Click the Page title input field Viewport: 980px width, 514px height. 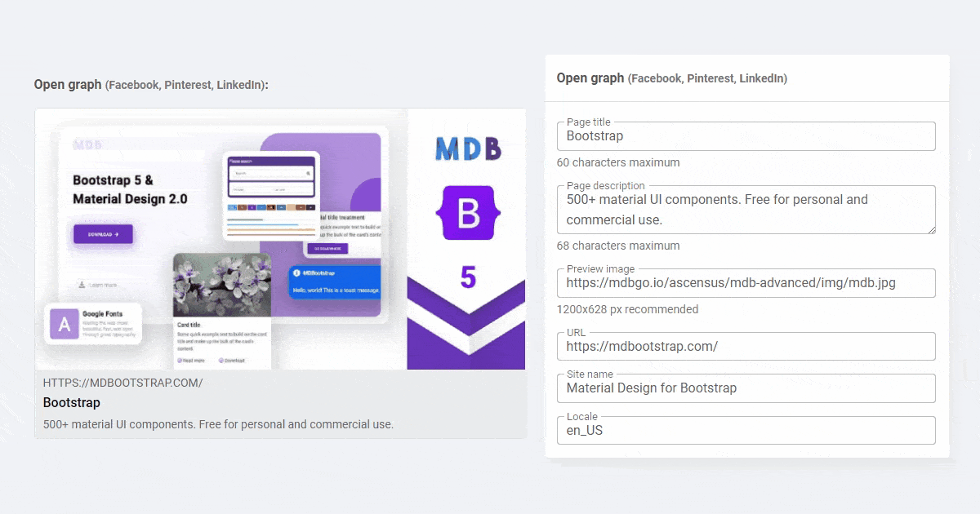click(x=746, y=136)
